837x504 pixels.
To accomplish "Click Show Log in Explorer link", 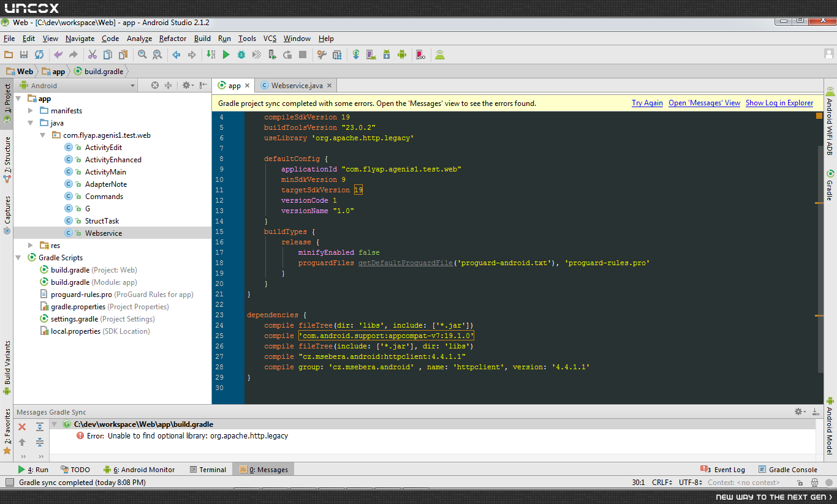I will (779, 103).
